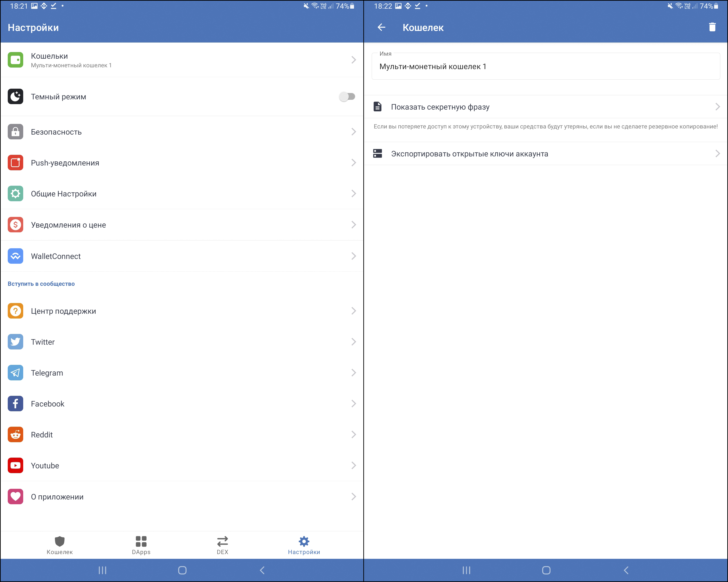Open Центр поддержки chevron arrow

[354, 311]
